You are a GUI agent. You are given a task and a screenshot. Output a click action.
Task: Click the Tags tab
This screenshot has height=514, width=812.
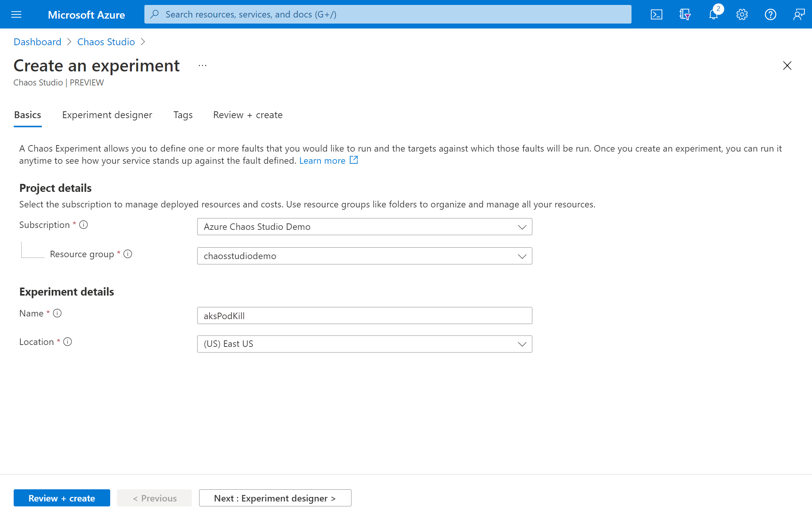183,115
